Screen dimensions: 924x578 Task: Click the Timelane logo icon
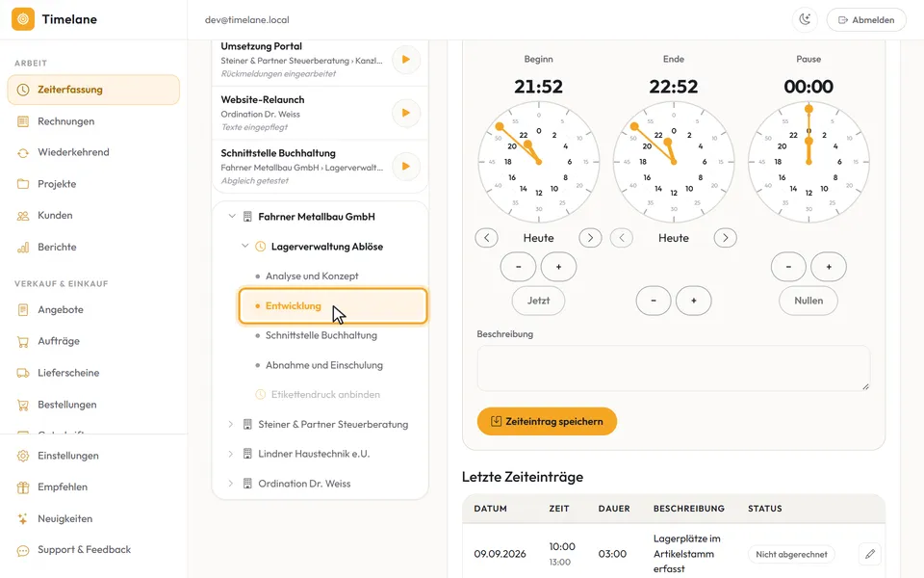click(x=23, y=19)
